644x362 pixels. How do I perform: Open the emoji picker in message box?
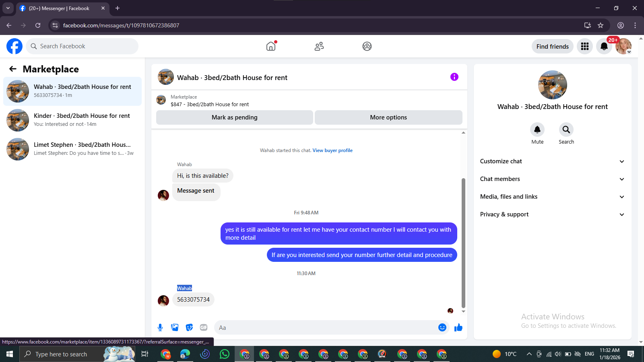tap(442, 327)
